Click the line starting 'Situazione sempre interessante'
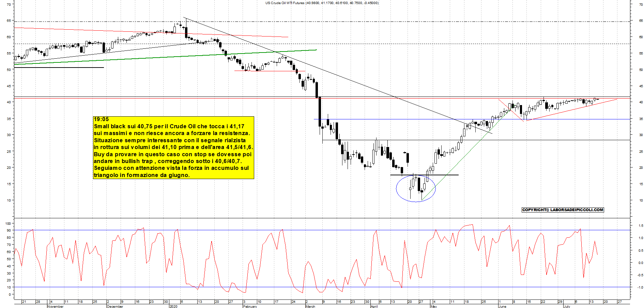Screen dimensions: 644x308 pyautogui.click(x=170, y=140)
